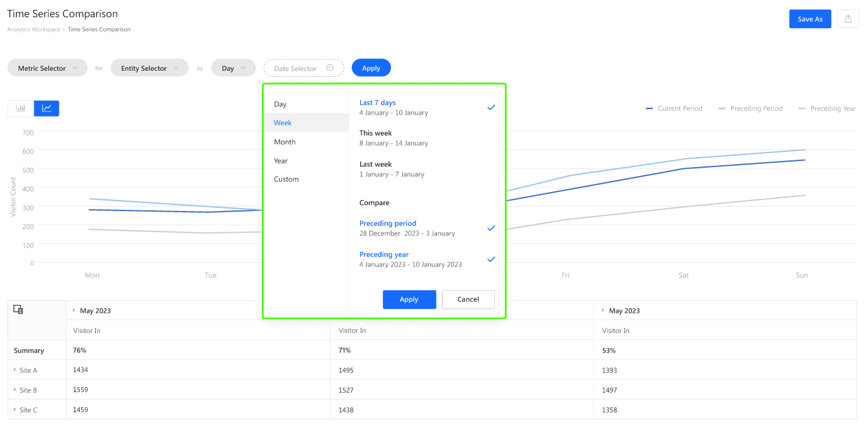Viewport: 868px width, 436px height.
Task: Uncheck the Preceding year comparison
Action: 491,259
